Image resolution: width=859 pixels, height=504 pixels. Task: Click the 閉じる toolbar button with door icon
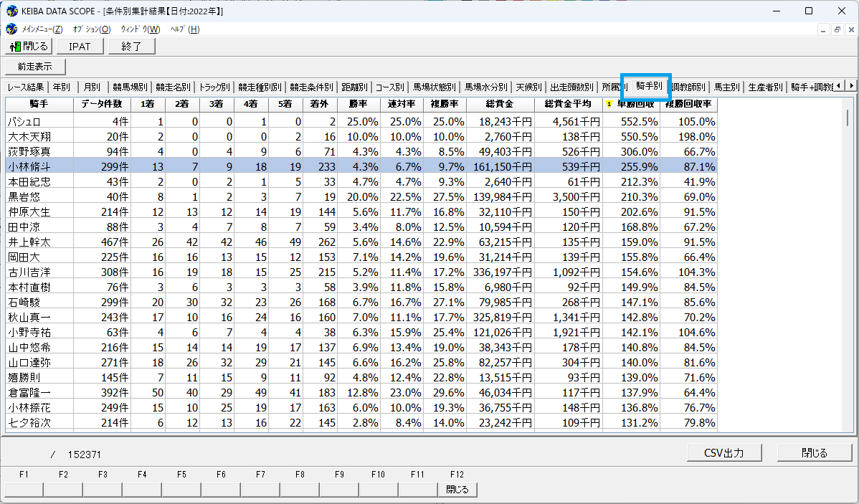click(29, 47)
